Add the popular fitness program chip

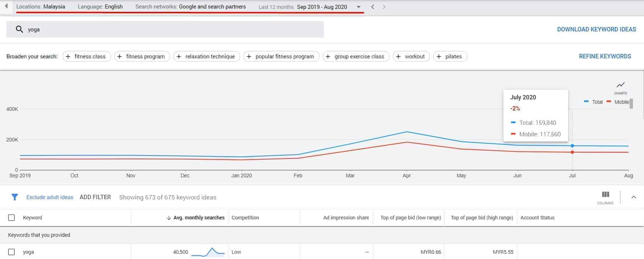281,57
